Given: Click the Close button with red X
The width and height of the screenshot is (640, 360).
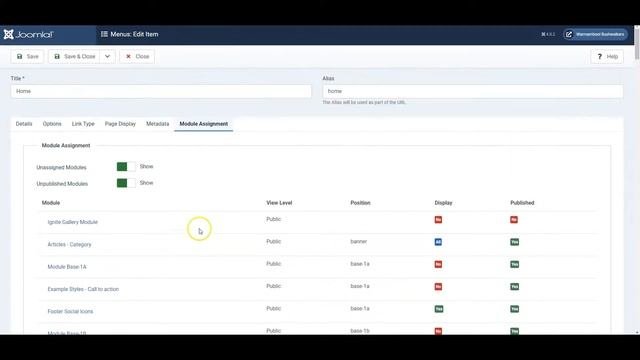Looking at the screenshot, I should point(137,56).
